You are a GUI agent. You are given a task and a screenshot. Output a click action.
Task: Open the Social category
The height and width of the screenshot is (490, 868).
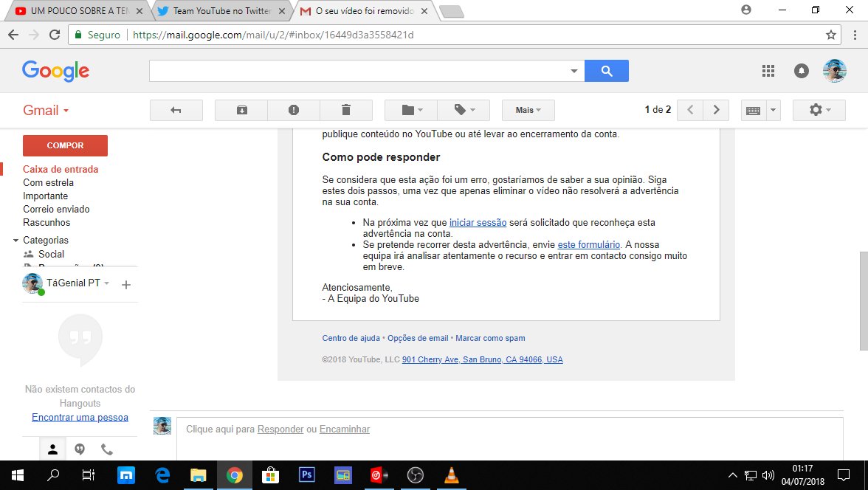tap(51, 254)
